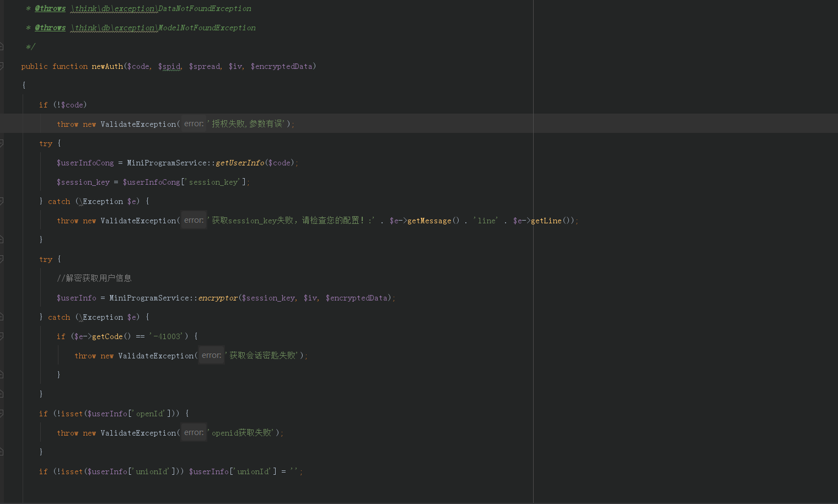Image resolution: width=838 pixels, height=504 pixels.
Task: Click the DataNotFoundException class reference
Action: [x=205, y=8]
